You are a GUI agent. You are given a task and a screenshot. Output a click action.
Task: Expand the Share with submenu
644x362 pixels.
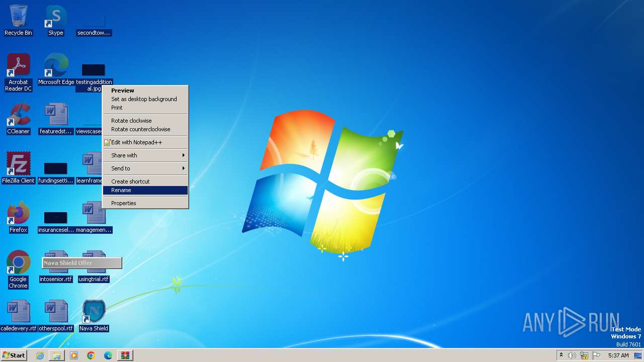(145, 155)
